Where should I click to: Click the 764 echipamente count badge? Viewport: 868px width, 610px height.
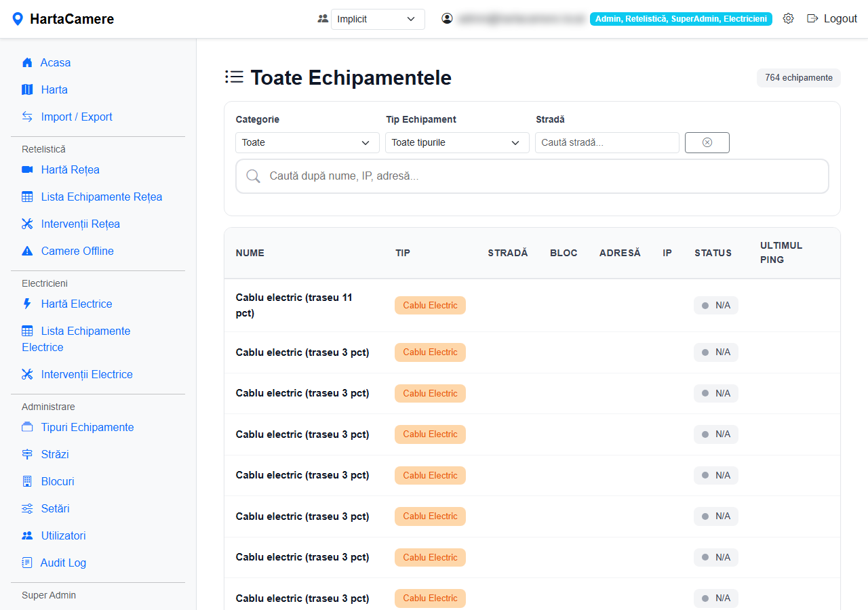799,78
